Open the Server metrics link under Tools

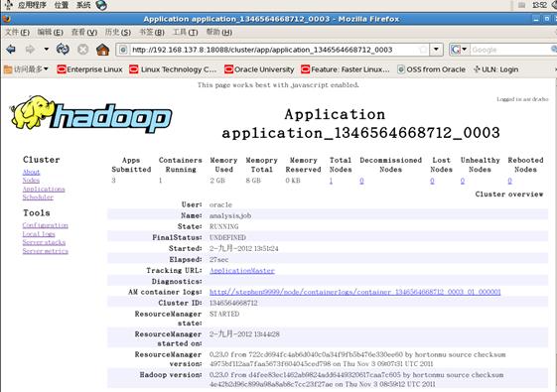[x=45, y=251]
